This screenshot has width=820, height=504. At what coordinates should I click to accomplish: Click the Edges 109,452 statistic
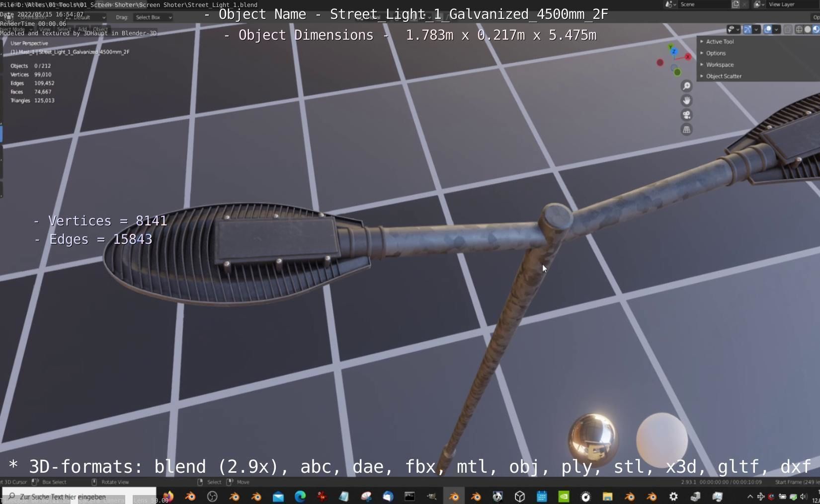pos(32,83)
